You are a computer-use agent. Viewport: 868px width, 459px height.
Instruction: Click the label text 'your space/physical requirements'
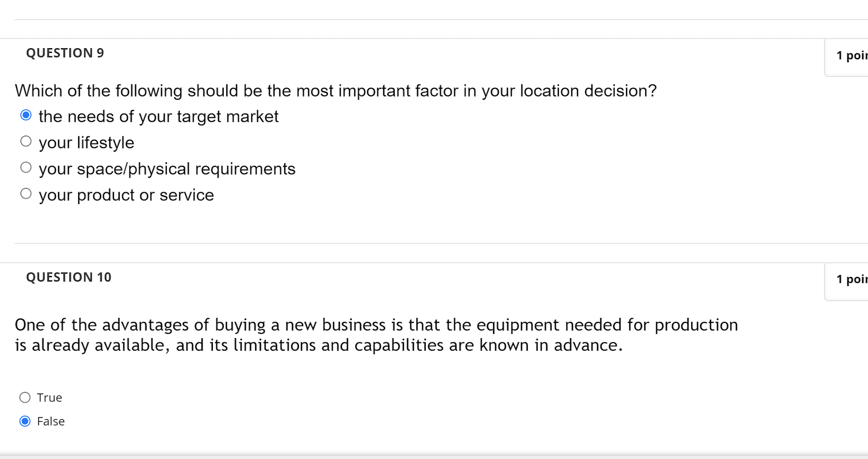[x=167, y=168]
